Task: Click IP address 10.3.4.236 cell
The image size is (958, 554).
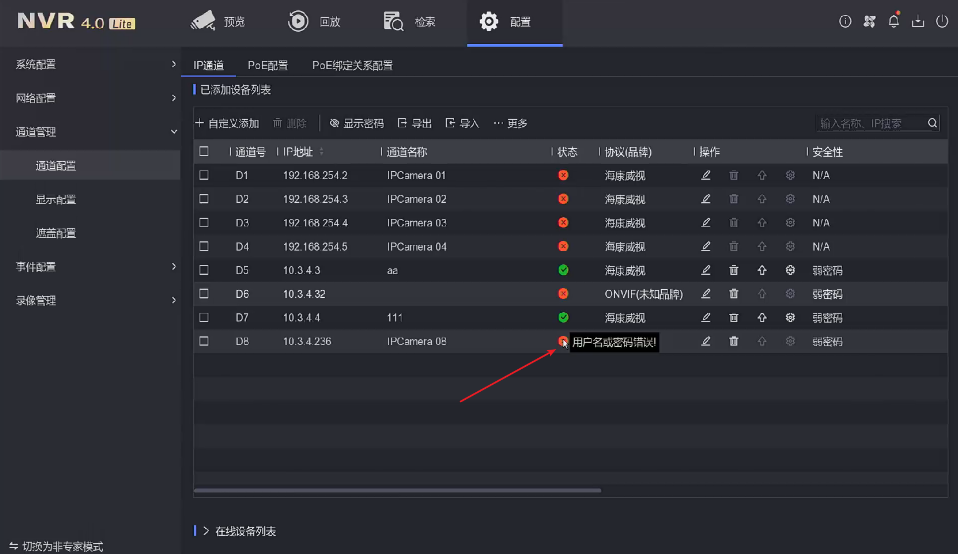Action: (307, 341)
